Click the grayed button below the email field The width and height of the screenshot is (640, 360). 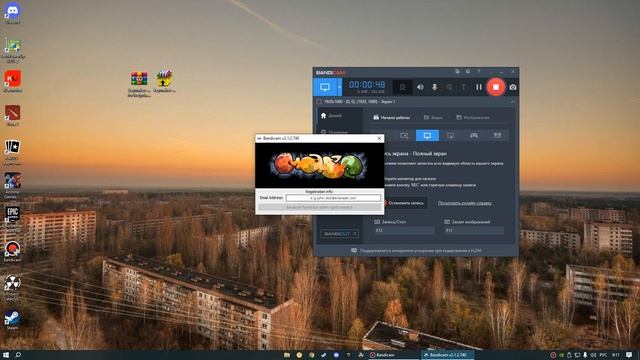(319, 207)
